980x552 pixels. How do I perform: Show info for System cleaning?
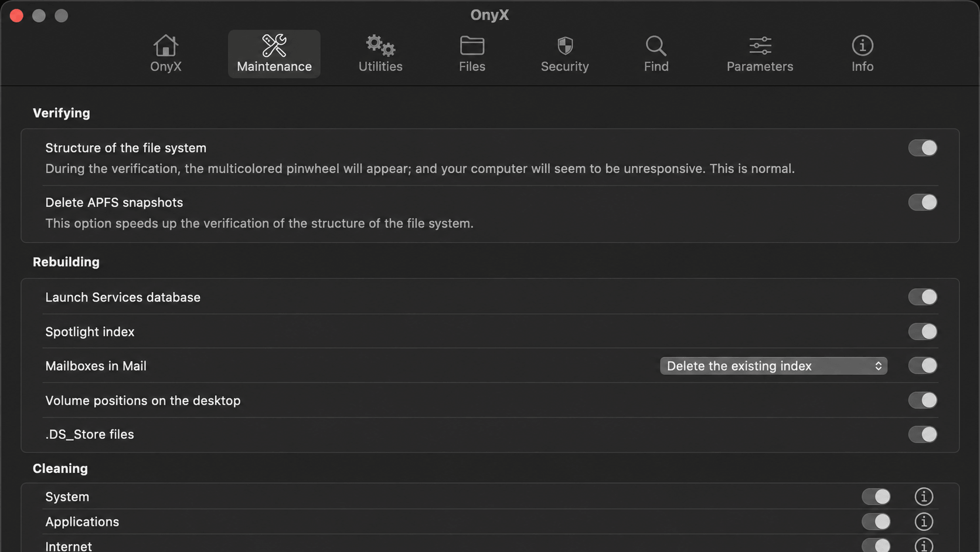[x=924, y=497]
